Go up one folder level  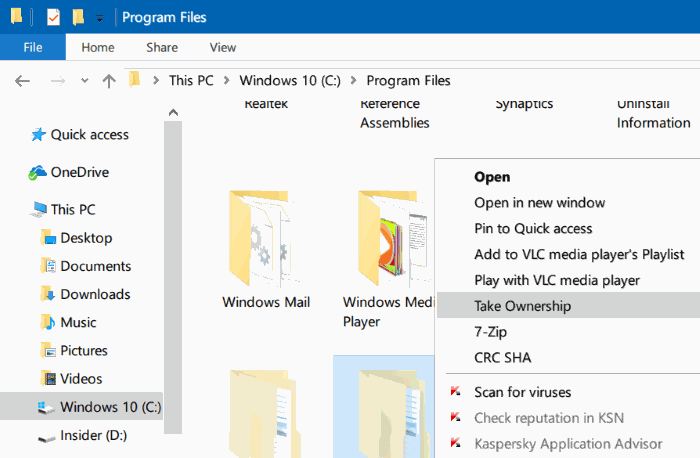pyautogui.click(x=109, y=81)
